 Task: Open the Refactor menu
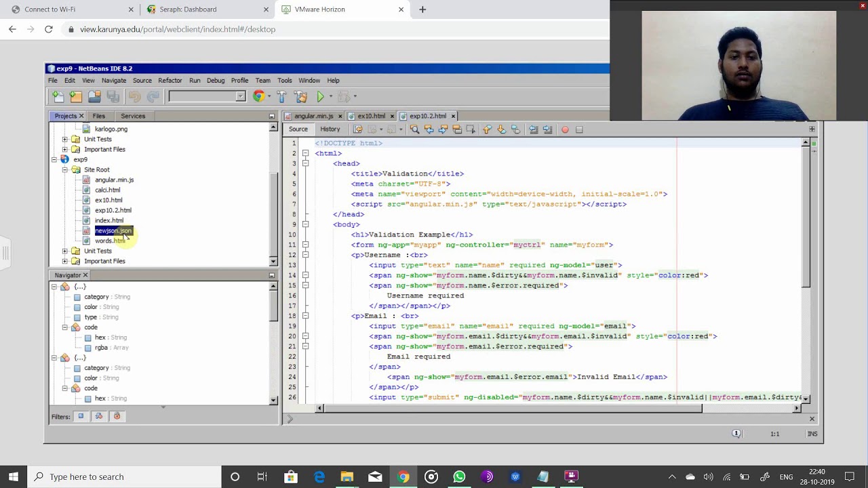[x=170, y=81]
